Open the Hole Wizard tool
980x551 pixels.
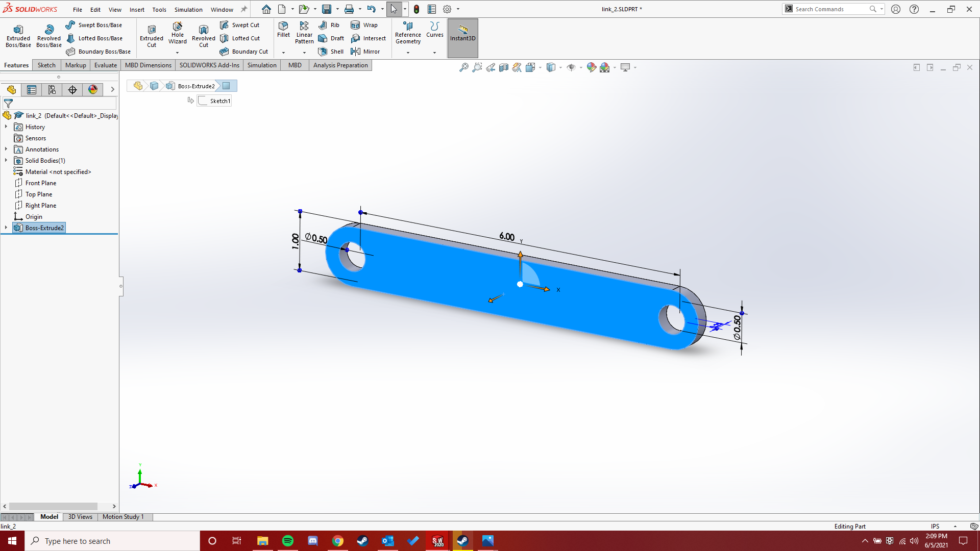click(x=177, y=35)
